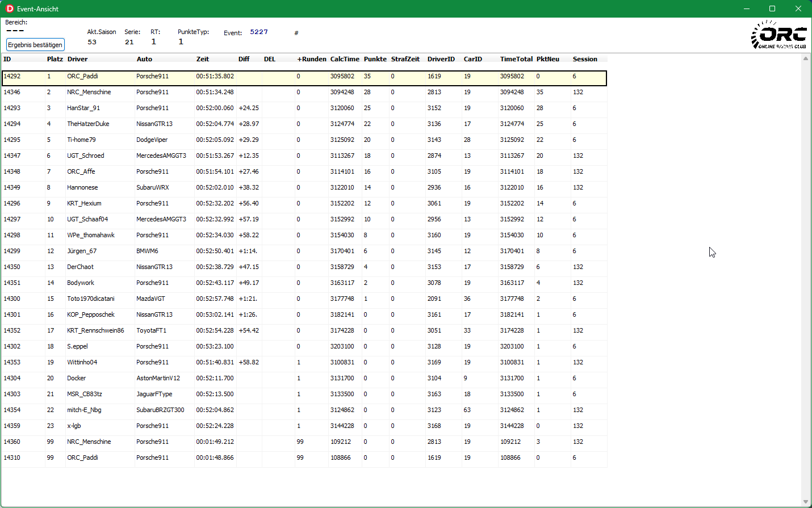
Task: Click the Driver column header
Action: 77,59
